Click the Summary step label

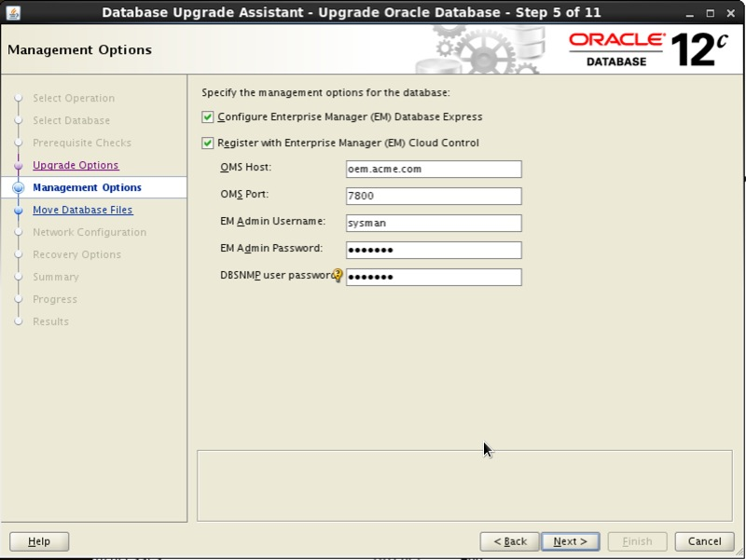tap(56, 277)
